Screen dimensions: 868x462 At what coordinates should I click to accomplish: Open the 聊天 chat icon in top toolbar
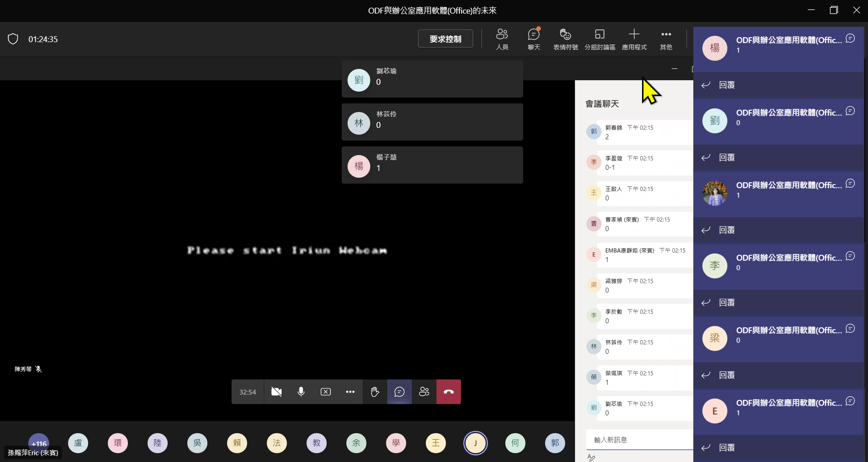(x=534, y=39)
